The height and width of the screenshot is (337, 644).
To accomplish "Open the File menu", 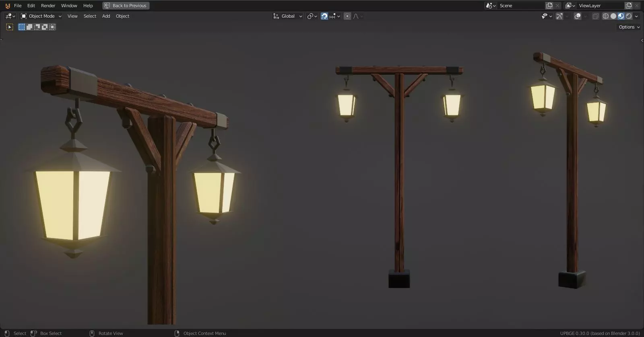I will (18, 6).
